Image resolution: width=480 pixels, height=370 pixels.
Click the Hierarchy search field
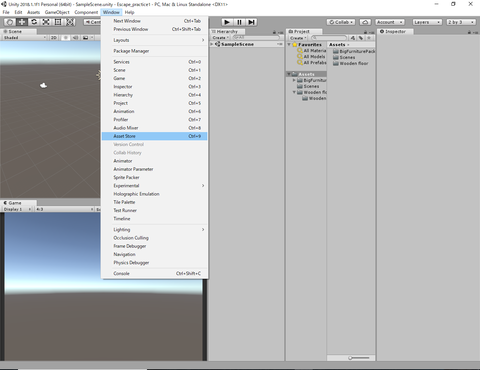[x=256, y=38]
